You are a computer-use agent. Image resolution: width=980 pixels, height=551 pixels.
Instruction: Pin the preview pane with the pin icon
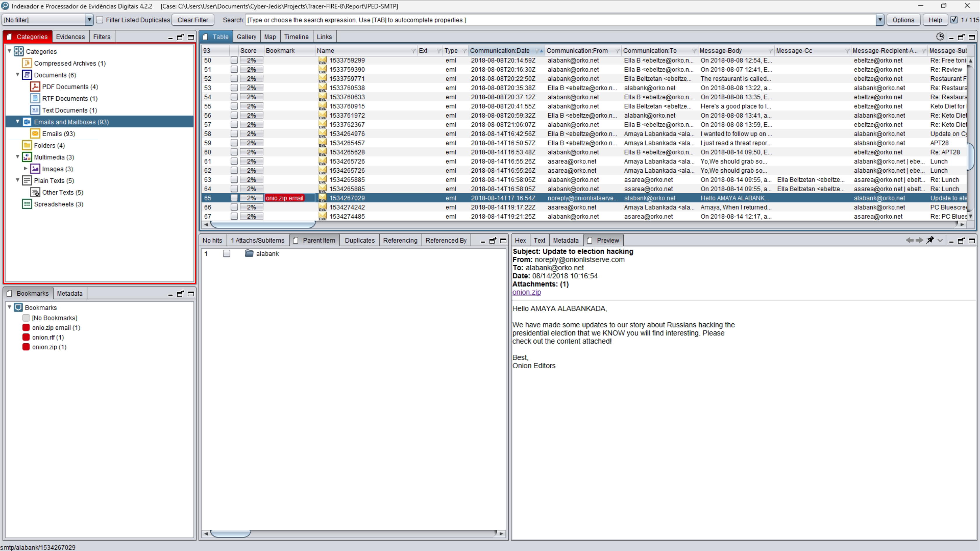[x=930, y=240]
